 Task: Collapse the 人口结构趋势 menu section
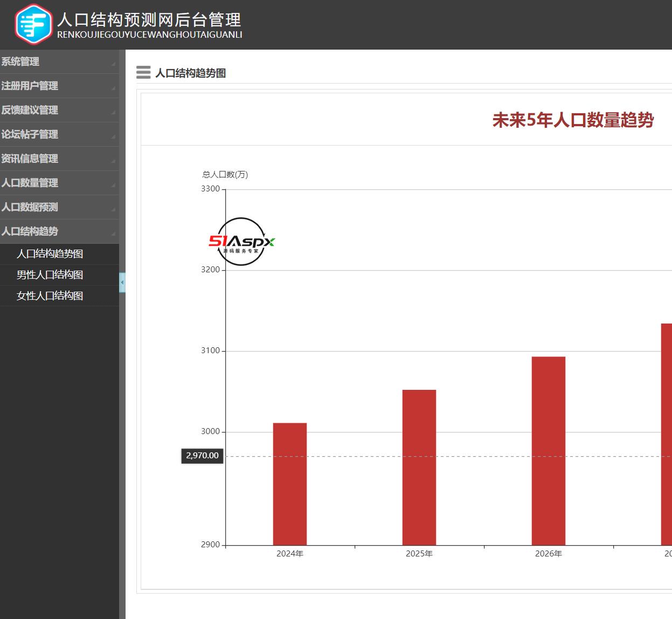click(59, 231)
